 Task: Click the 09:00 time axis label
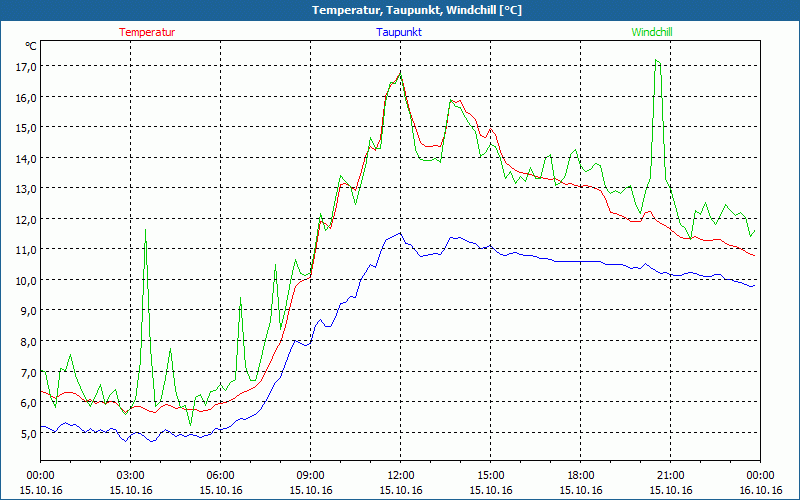coord(311,476)
